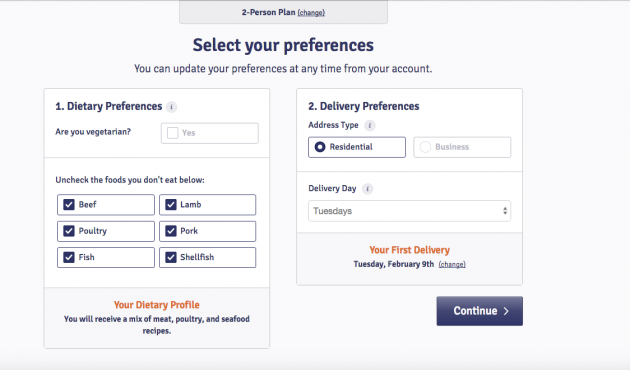630x370 pixels.
Task: Click the 2-Person Plan header box
Action: coord(283,12)
